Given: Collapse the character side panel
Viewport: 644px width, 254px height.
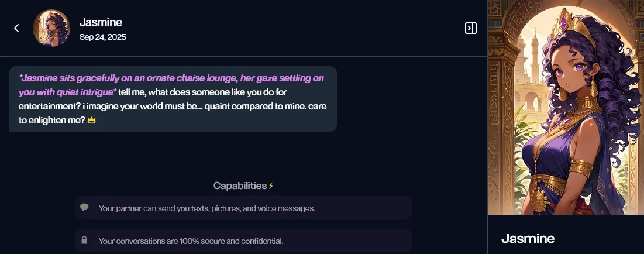Looking at the screenshot, I should coord(470,28).
